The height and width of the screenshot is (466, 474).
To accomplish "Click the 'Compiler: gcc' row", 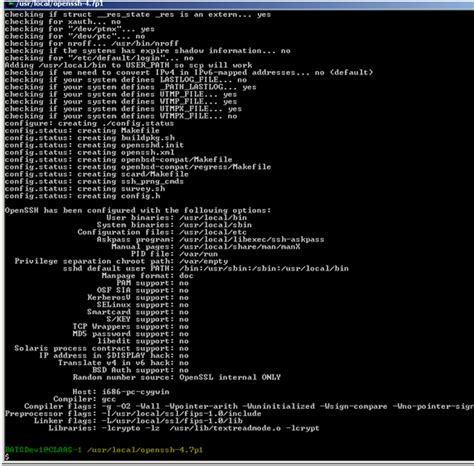I will click(x=85, y=399).
